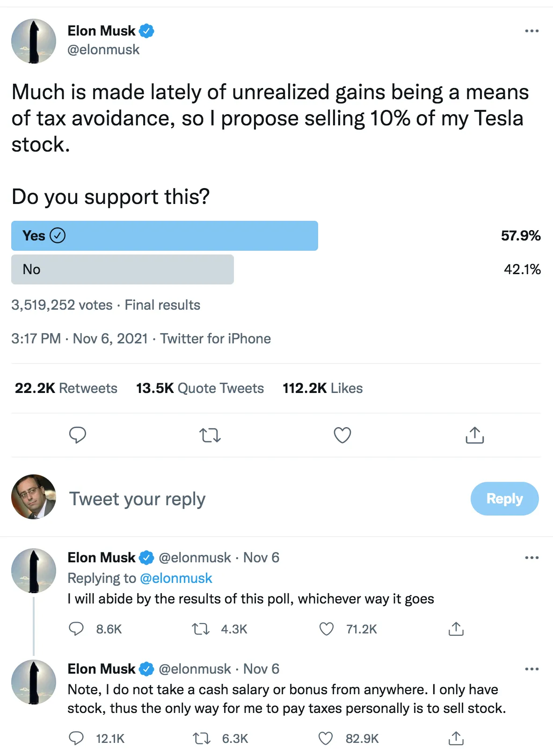
Task: Open the @elonmusk profile link
Action: coord(103,49)
